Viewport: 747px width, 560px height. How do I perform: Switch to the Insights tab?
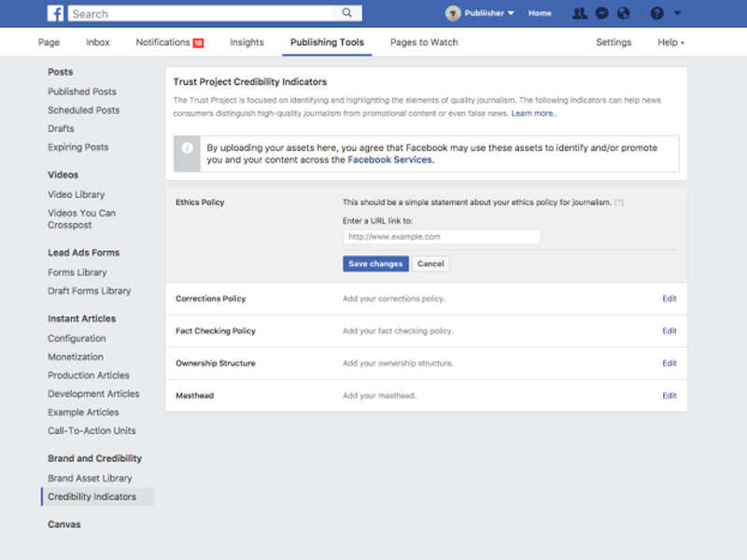pos(247,42)
